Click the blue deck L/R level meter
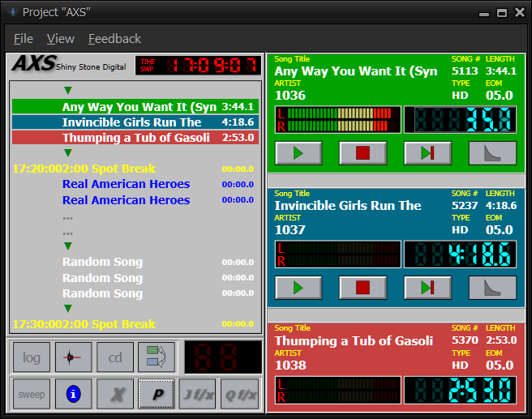532x419 pixels. (338, 254)
